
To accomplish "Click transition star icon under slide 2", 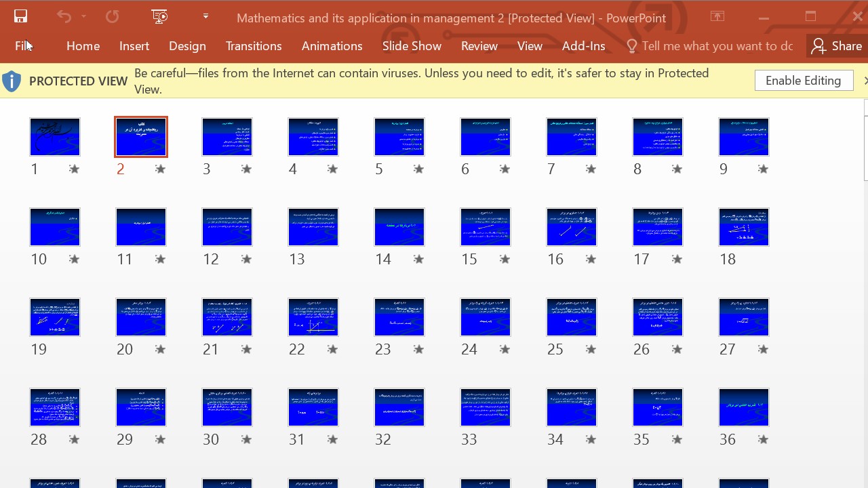I will [x=160, y=169].
